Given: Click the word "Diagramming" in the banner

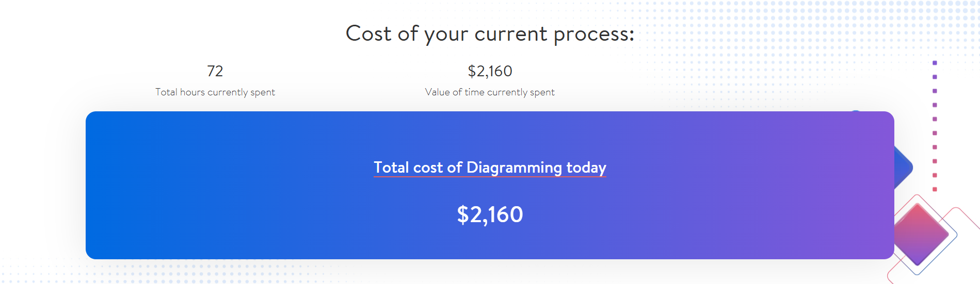Looking at the screenshot, I should (514, 168).
